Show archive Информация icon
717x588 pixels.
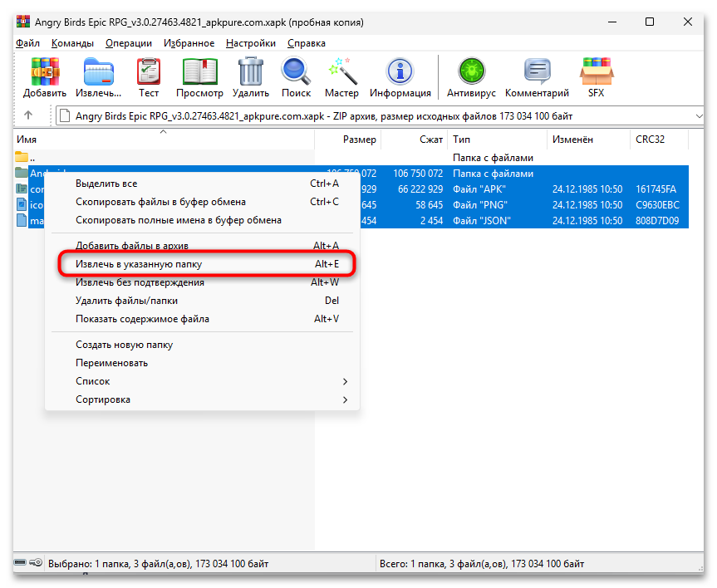click(x=400, y=71)
